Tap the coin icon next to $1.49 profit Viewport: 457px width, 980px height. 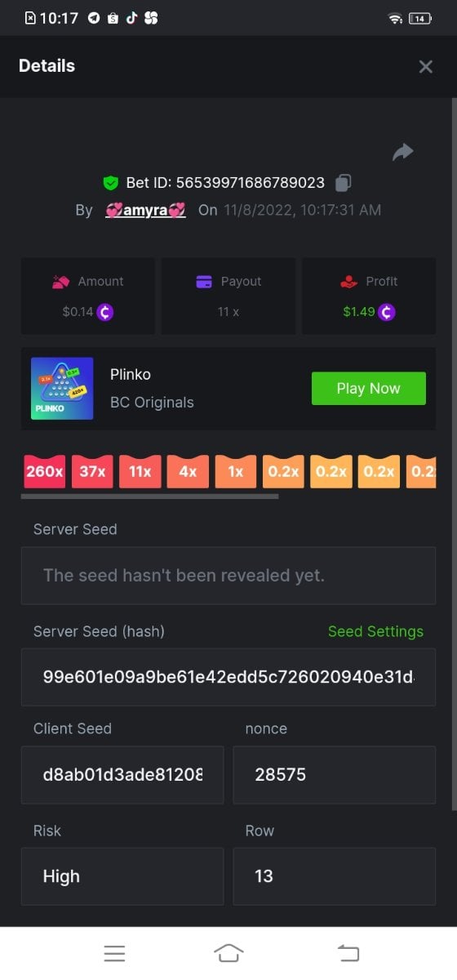(387, 312)
